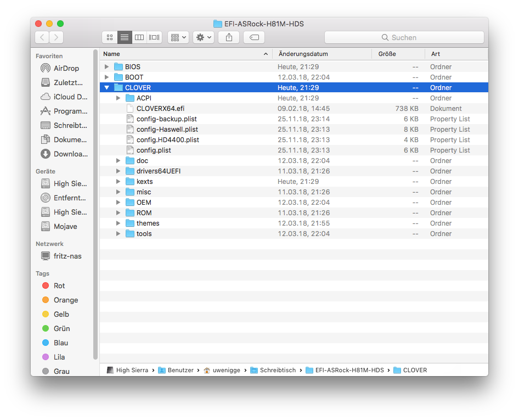This screenshot has width=519, height=420.
Task: Select the BIOS folder icon
Action: pos(119,67)
